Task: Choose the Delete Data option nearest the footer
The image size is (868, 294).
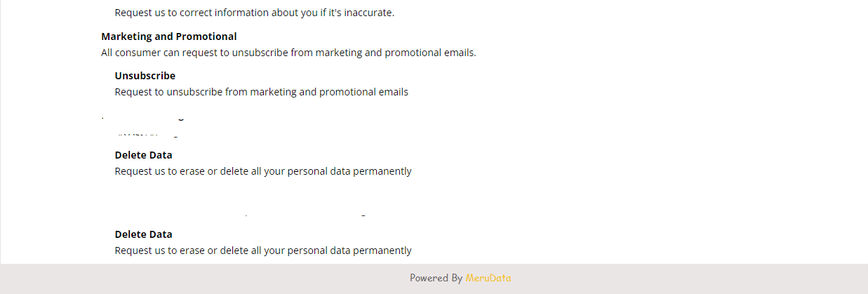Action: 144,234
